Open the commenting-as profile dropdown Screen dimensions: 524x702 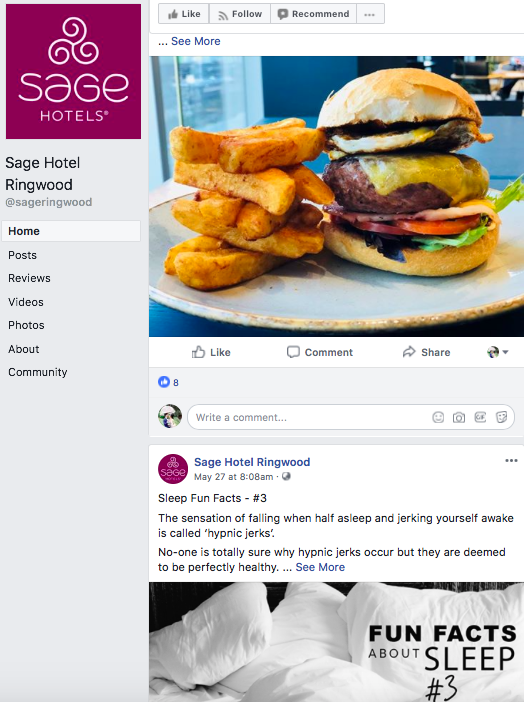(498, 352)
